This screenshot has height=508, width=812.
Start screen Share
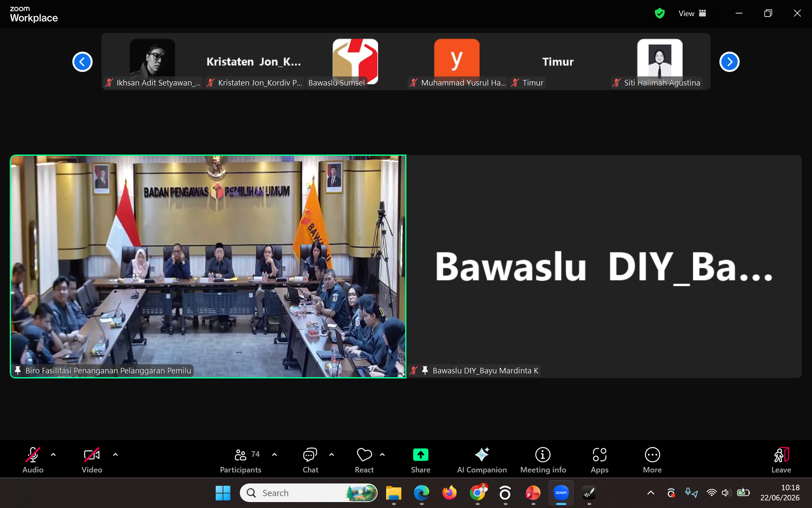coord(421,460)
